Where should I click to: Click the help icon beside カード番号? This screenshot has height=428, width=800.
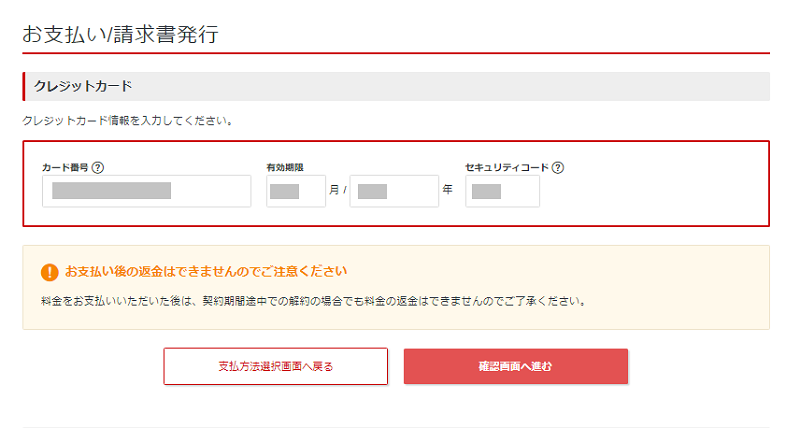(98, 168)
